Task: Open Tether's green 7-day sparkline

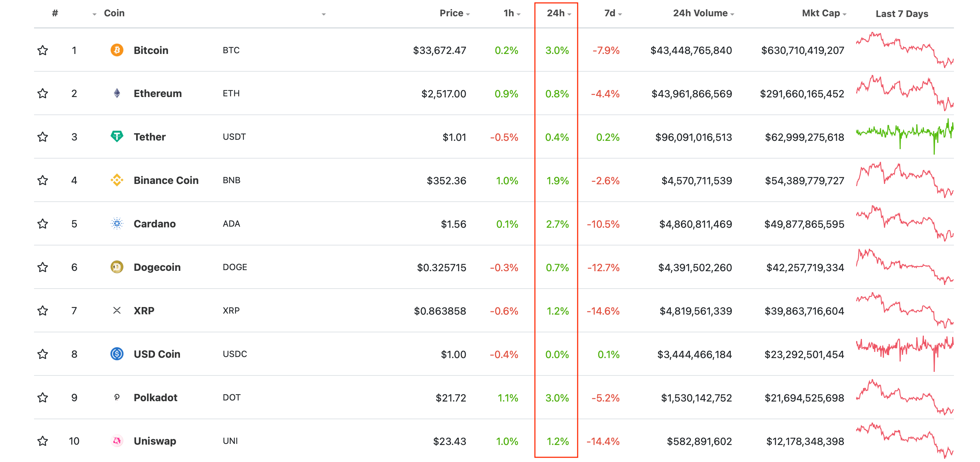Action: 905,137
